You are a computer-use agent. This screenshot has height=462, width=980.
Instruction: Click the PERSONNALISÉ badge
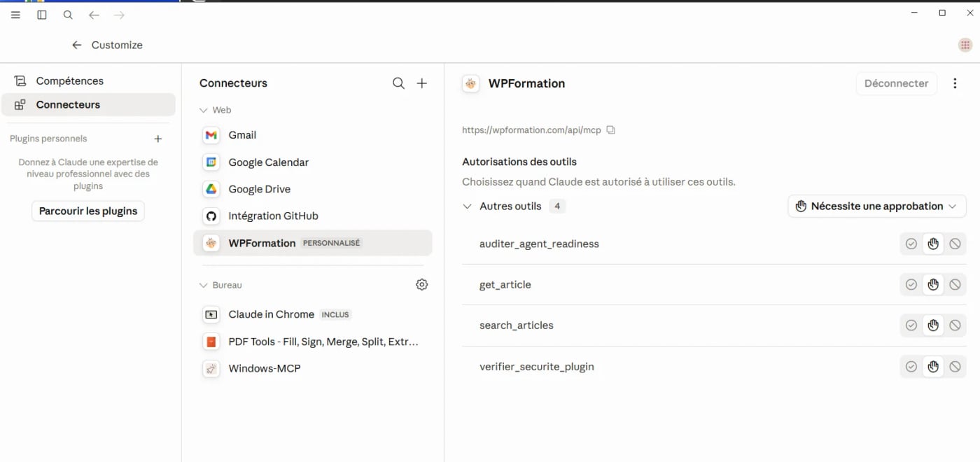[x=331, y=244]
